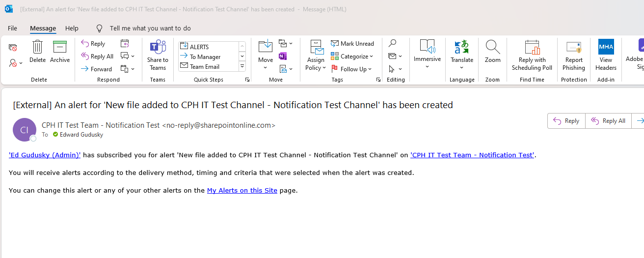Open the File tab
Viewport: 644px width, 258px height.
(12, 28)
